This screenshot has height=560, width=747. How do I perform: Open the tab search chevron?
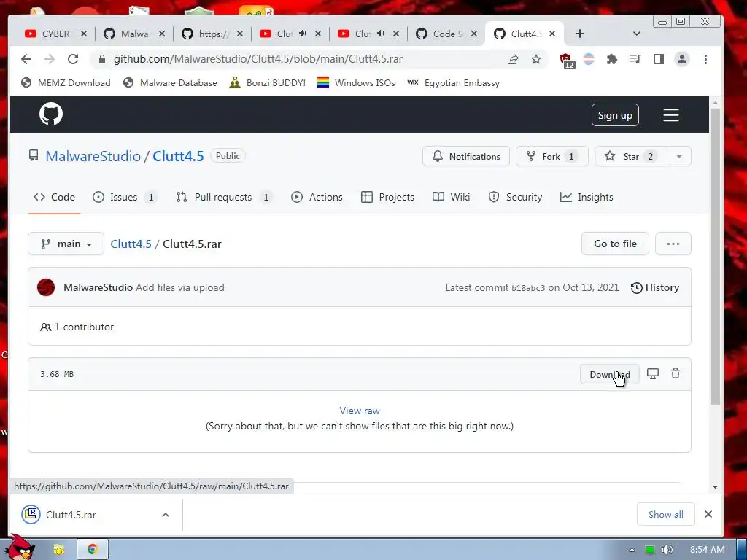(636, 34)
